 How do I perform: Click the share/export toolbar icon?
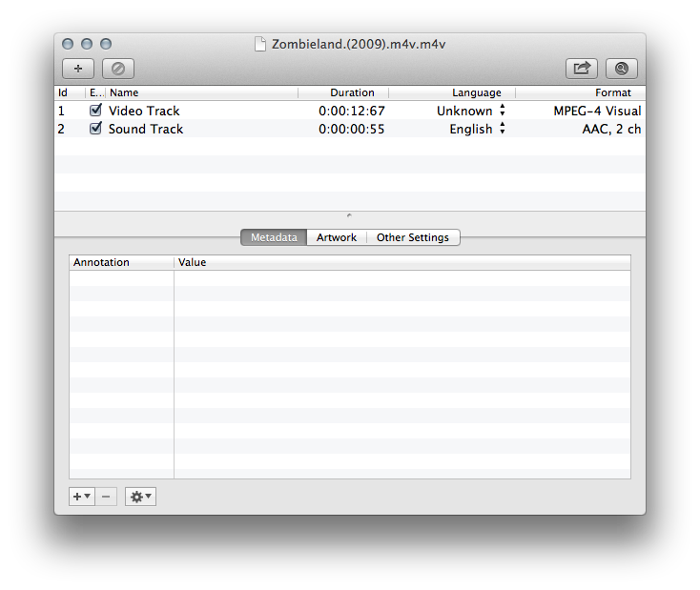pyautogui.click(x=582, y=69)
